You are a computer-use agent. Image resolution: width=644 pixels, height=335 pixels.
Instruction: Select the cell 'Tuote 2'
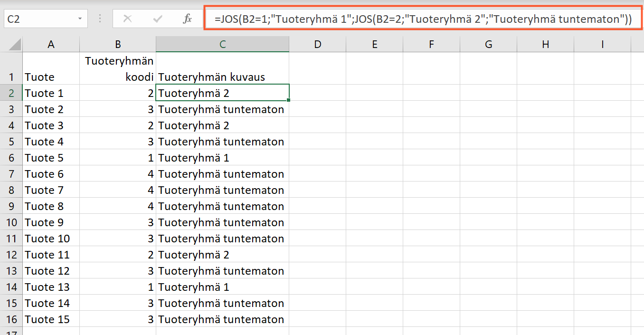51,109
